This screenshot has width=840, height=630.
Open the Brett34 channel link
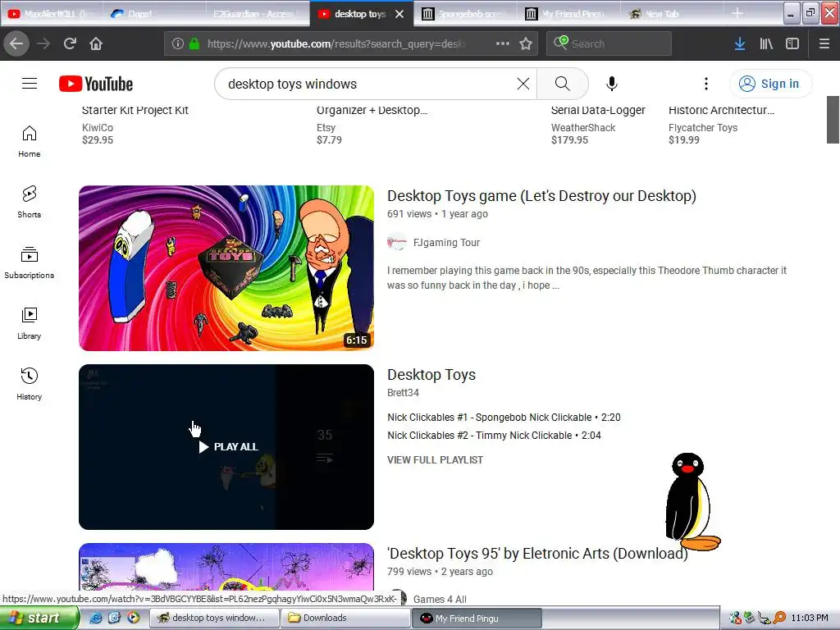click(403, 393)
